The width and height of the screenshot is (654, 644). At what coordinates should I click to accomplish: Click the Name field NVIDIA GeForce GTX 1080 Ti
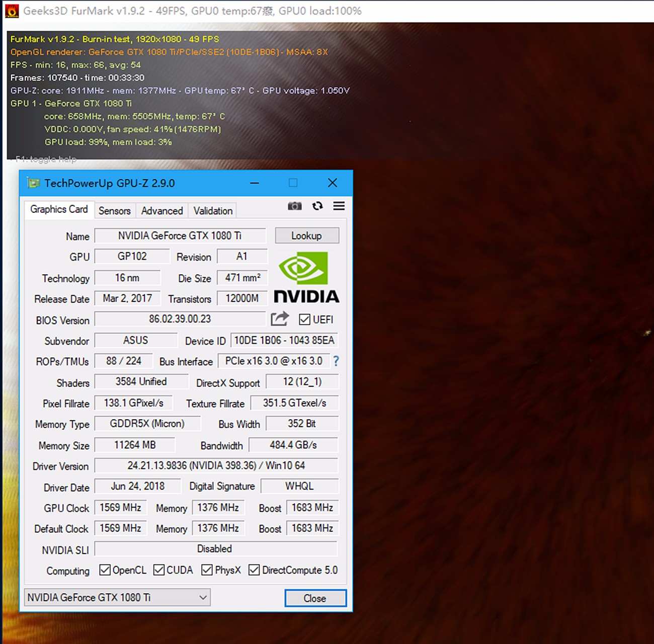pyautogui.click(x=180, y=235)
